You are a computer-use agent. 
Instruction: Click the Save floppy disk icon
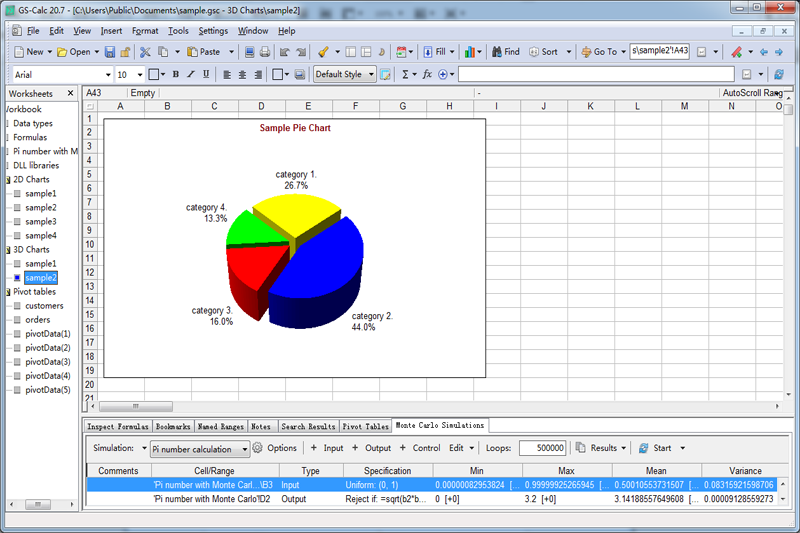point(110,52)
